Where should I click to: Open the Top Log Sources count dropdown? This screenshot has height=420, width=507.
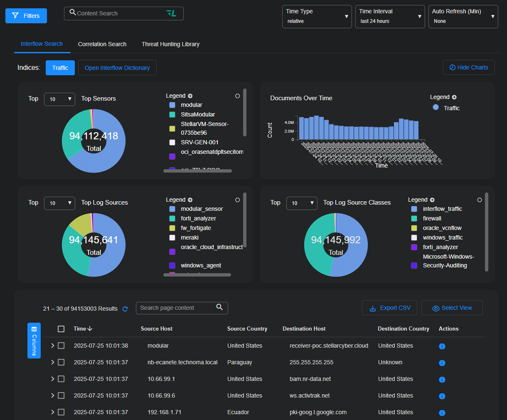tap(59, 203)
